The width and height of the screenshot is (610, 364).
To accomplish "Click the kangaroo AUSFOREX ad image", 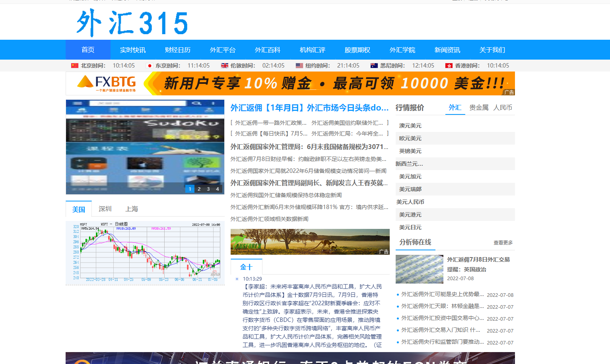I will pyautogui.click(x=310, y=242).
